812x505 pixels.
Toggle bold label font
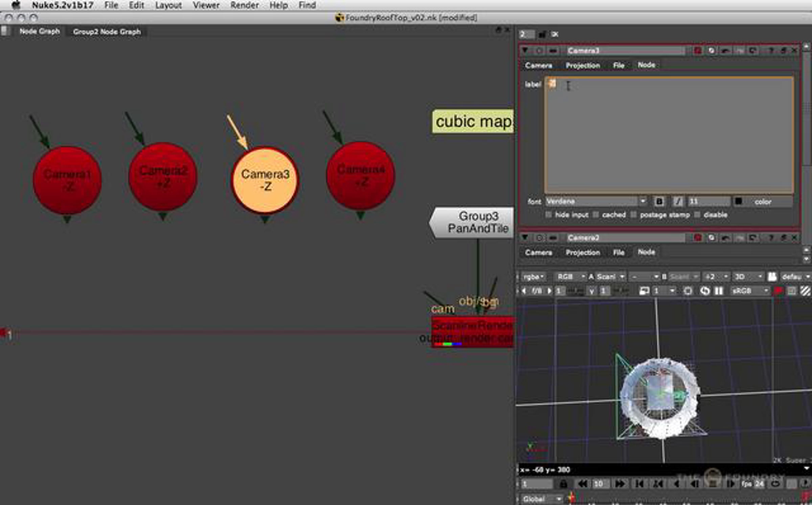click(659, 202)
